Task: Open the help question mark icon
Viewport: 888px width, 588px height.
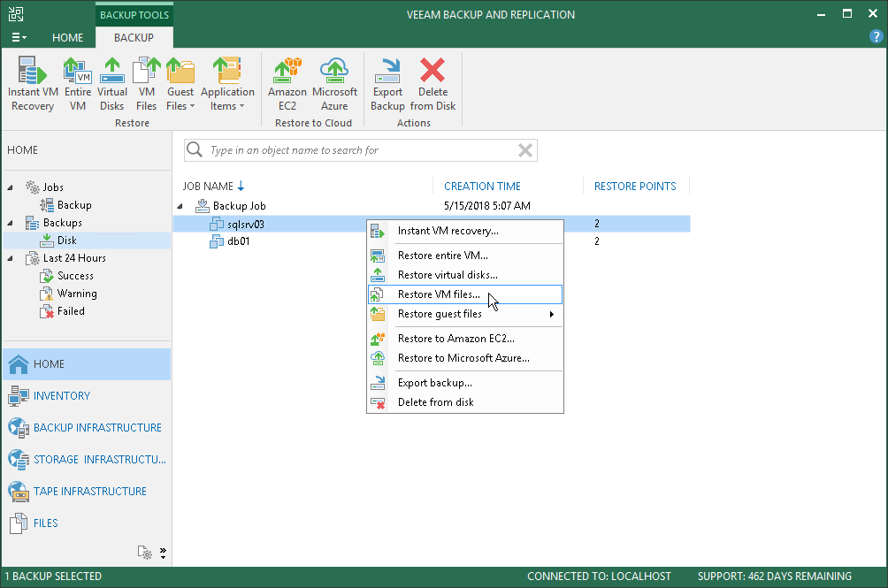Action: point(876,37)
